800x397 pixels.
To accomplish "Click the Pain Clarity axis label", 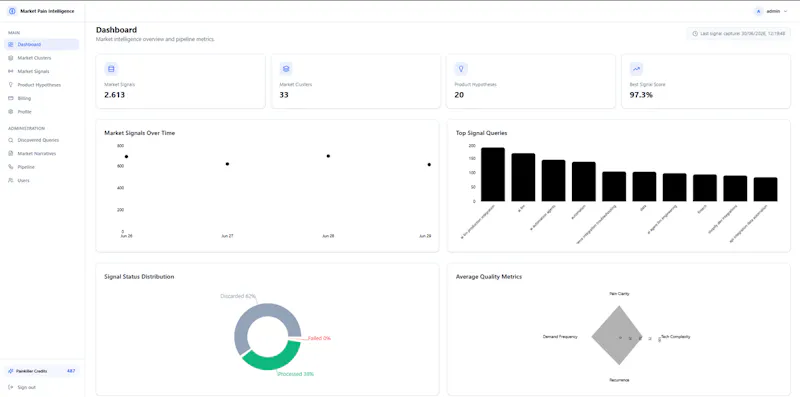I will click(x=619, y=293).
